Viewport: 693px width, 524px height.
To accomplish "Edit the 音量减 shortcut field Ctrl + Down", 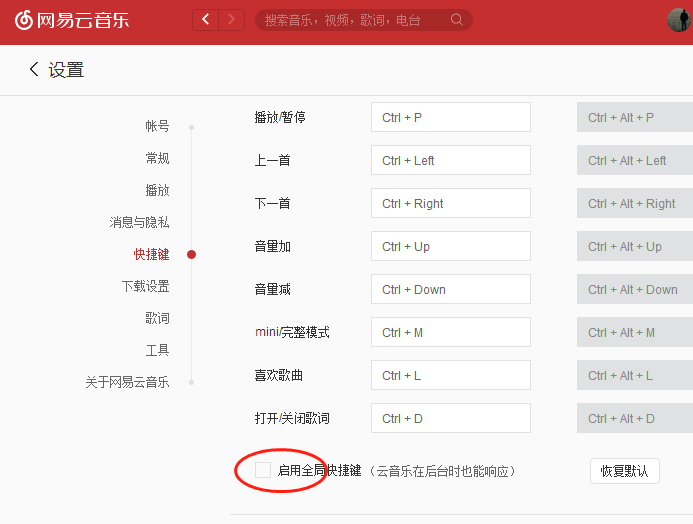I will 451,289.
